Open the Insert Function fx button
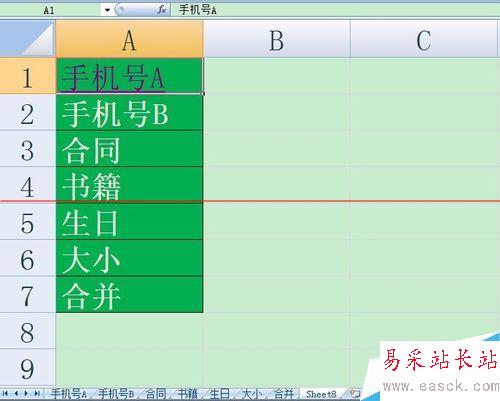Image resolution: width=500 pixels, height=401 pixels. (x=162, y=10)
